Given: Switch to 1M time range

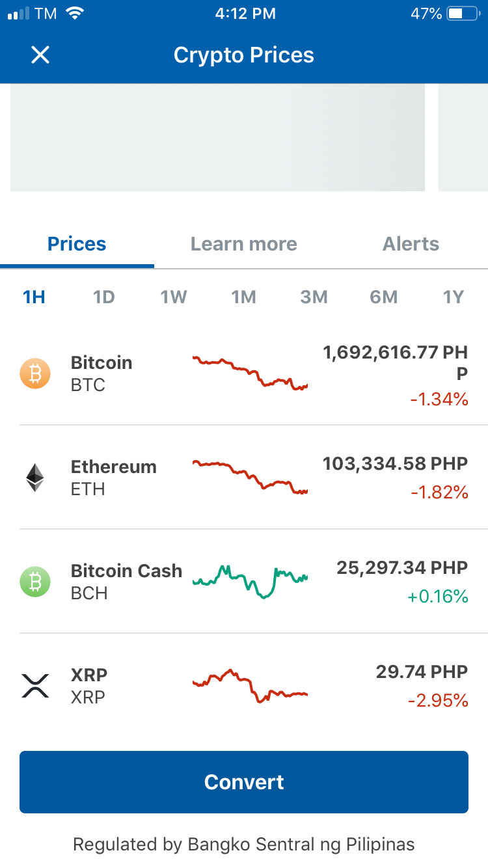Looking at the screenshot, I should pyautogui.click(x=244, y=297).
